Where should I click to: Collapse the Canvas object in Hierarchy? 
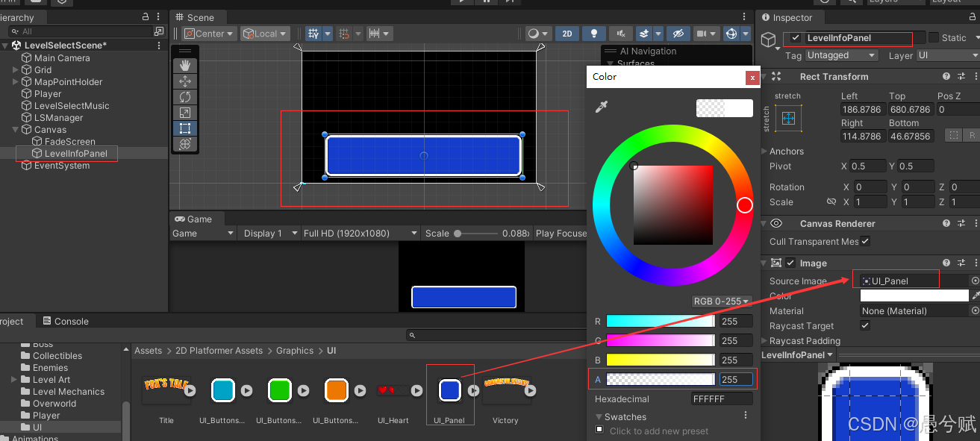[16, 130]
